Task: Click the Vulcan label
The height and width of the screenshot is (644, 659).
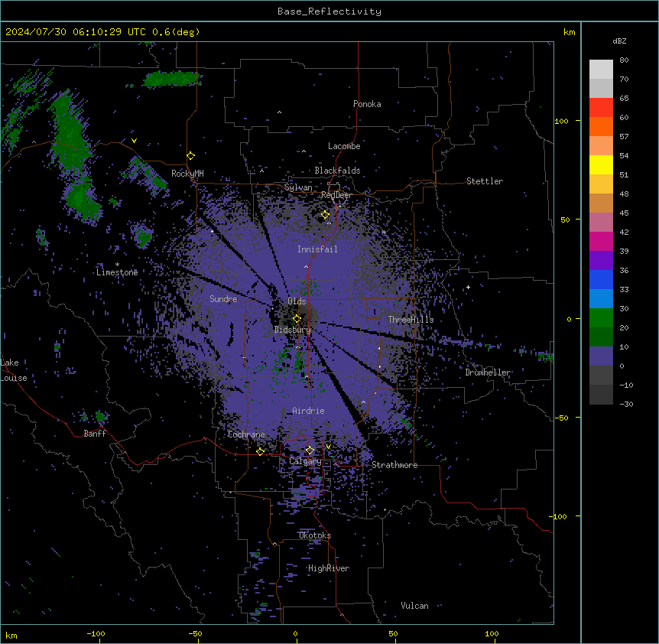Action: tap(415, 606)
